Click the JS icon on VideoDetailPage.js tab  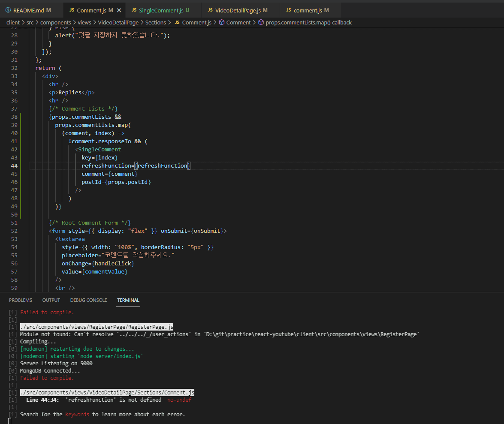pos(210,10)
